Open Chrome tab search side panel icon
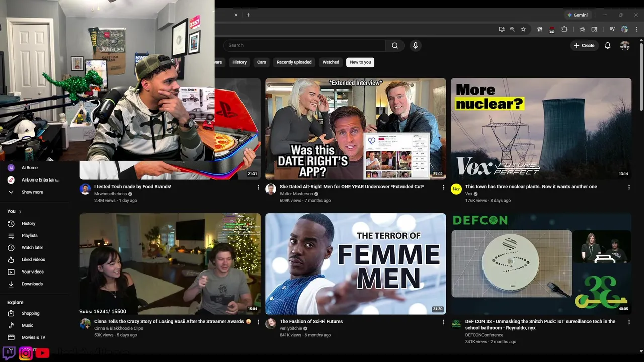Image resolution: width=644 pixels, height=362 pixels. click(x=594, y=29)
